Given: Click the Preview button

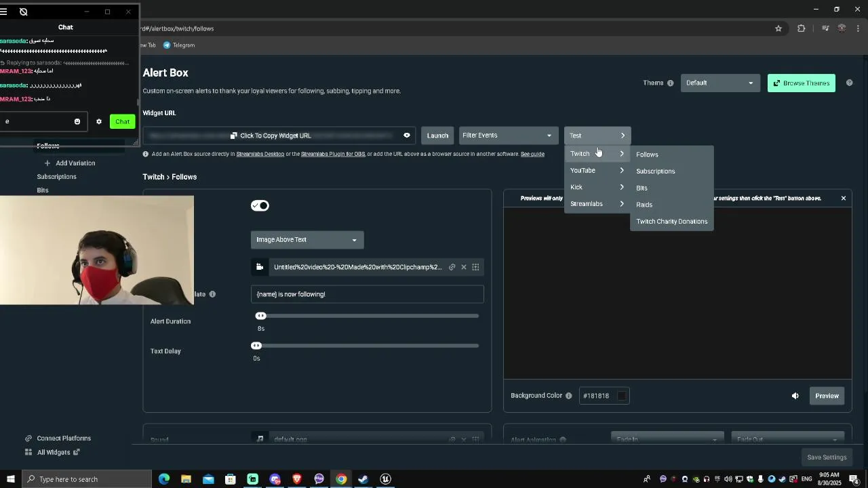Looking at the screenshot, I should point(827,396).
